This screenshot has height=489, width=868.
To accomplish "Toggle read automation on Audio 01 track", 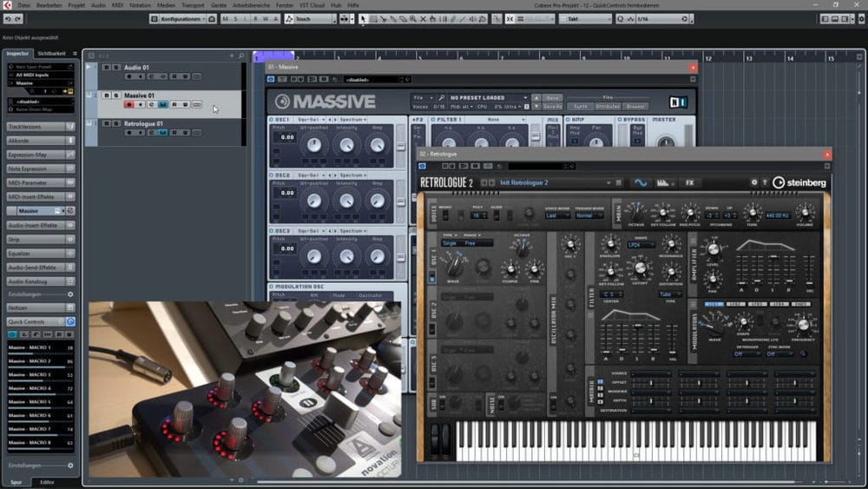I will coord(174,76).
